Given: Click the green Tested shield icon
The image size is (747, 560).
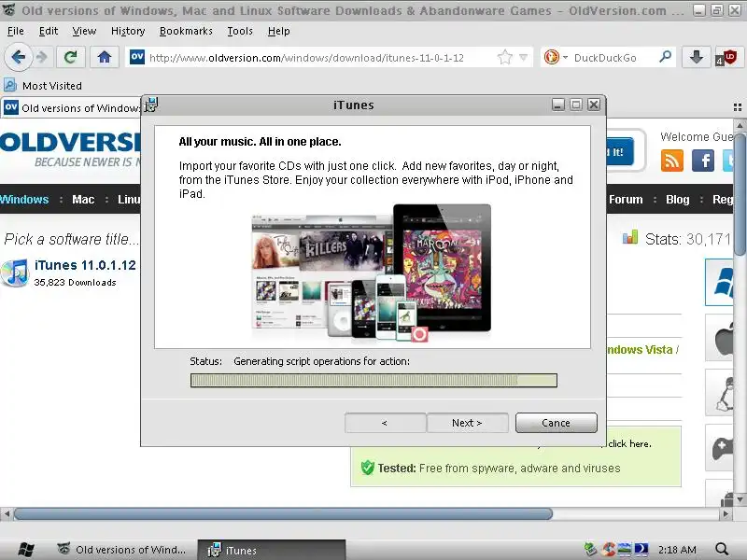Looking at the screenshot, I should pyautogui.click(x=367, y=468).
